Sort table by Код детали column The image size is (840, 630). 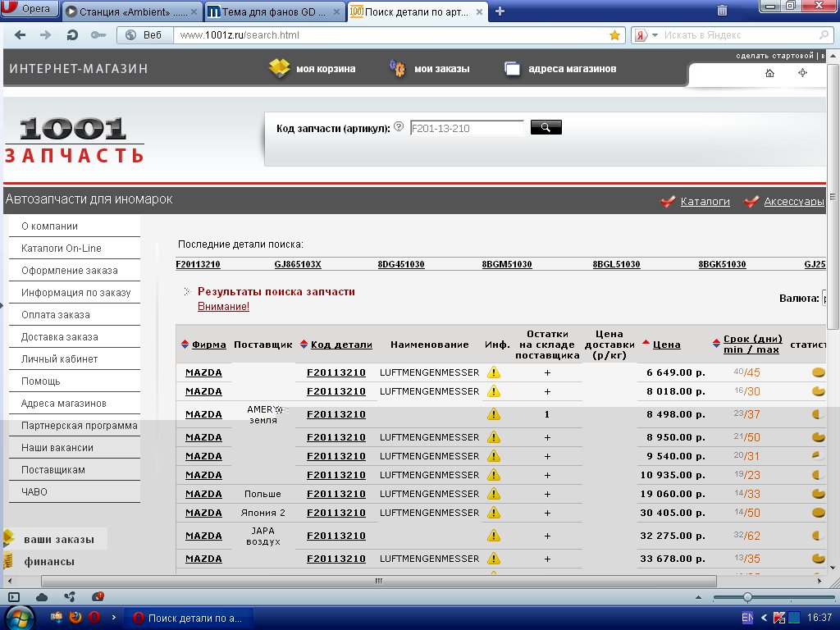click(341, 345)
